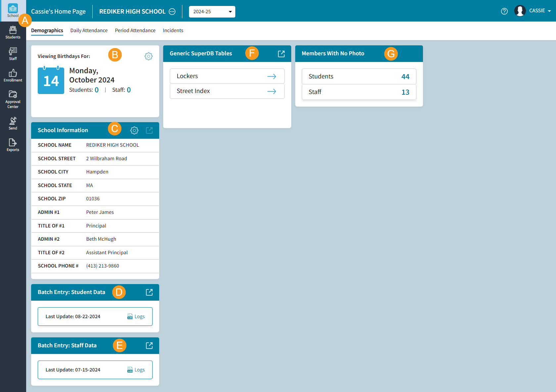Image resolution: width=556 pixels, height=392 pixels.
Task: Switch to the Daily Attendance tab
Action: pos(89,30)
